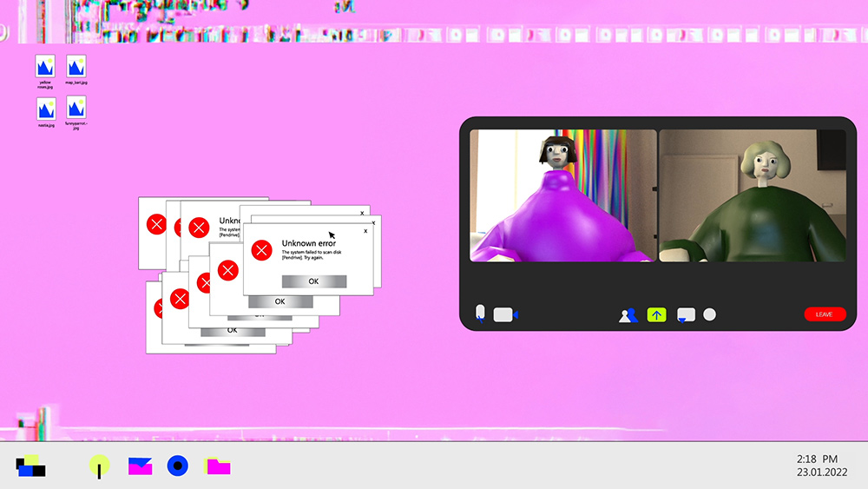Click the red LEAVE button
Image resolution: width=868 pixels, height=489 pixels.
(x=824, y=314)
